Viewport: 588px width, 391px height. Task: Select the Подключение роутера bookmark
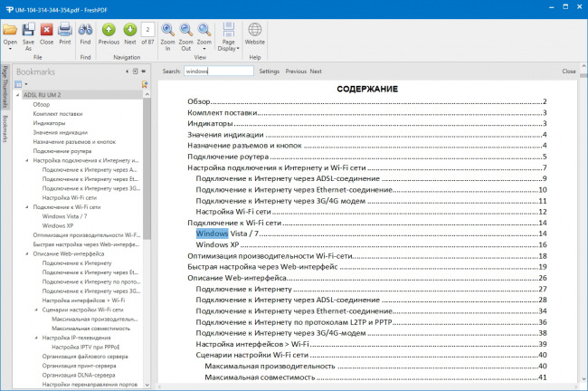[62, 151]
